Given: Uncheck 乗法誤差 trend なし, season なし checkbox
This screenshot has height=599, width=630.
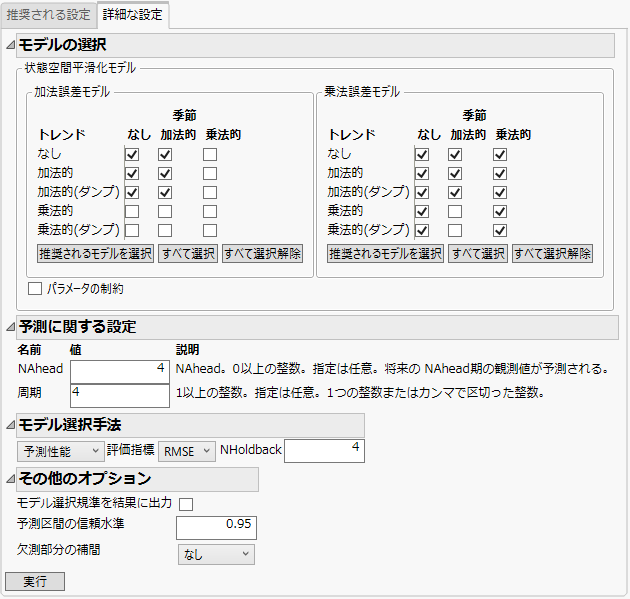Looking at the screenshot, I should coord(422,155).
